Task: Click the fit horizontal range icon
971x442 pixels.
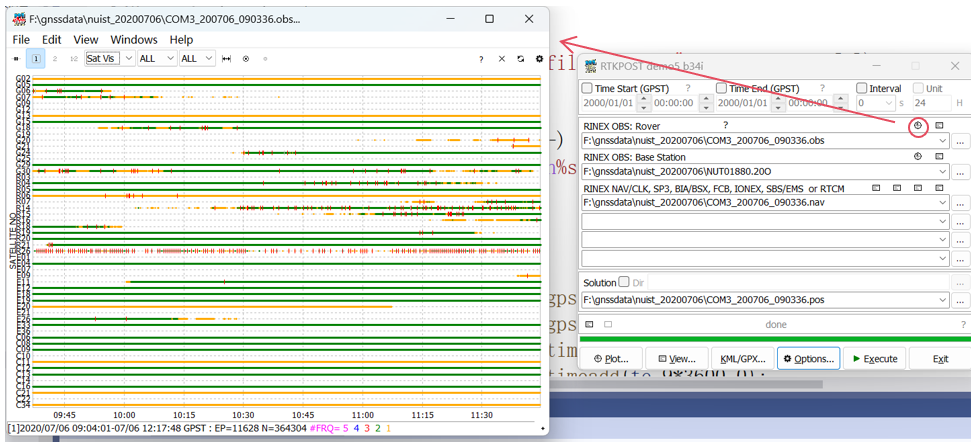Action: point(227,59)
